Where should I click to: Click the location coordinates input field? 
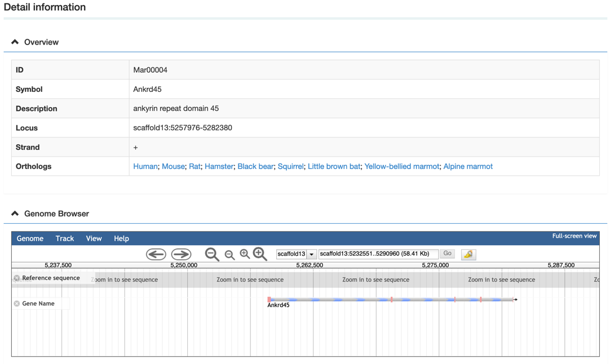click(x=378, y=254)
